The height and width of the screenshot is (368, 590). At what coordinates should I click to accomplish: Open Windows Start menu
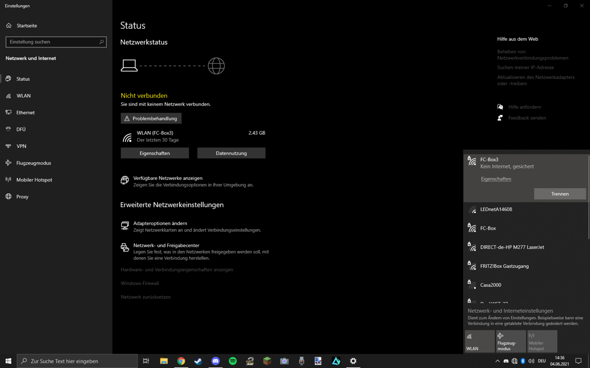[x=8, y=361]
